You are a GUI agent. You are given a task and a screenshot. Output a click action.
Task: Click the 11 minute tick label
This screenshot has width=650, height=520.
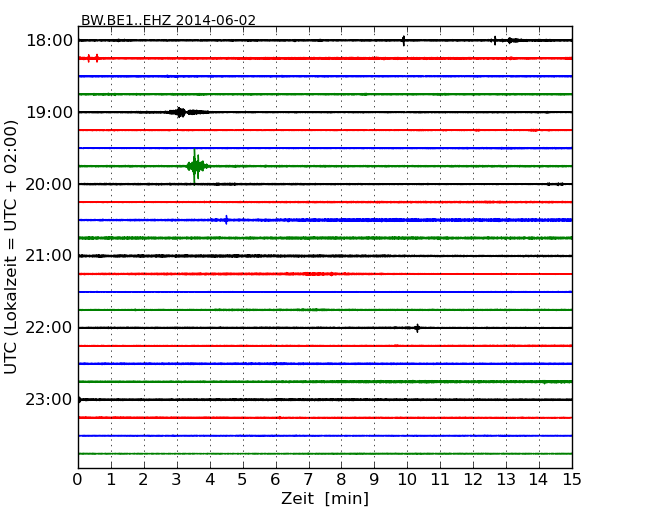click(440, 479)
